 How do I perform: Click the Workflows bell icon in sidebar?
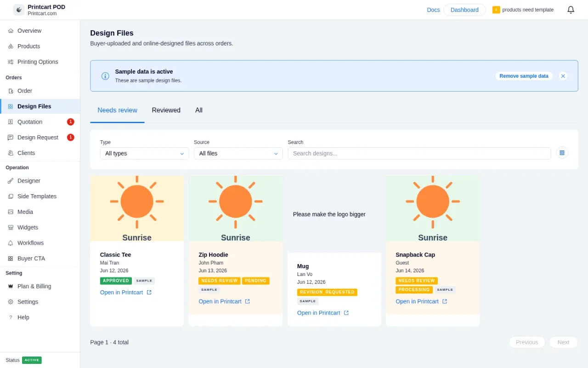click(x=11, y=243)
